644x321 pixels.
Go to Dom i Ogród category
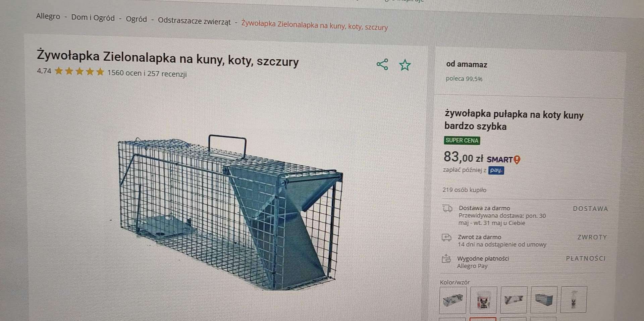point(93,18)
